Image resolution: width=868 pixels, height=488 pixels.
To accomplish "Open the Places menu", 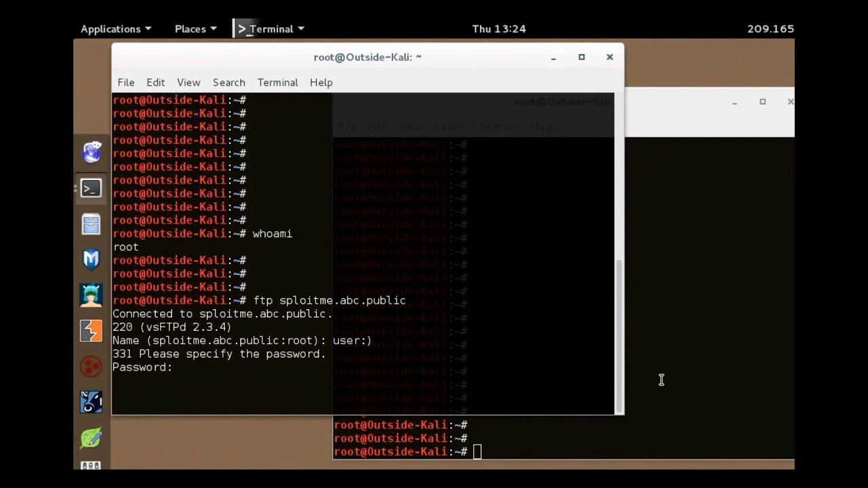I will pos(195,28).
